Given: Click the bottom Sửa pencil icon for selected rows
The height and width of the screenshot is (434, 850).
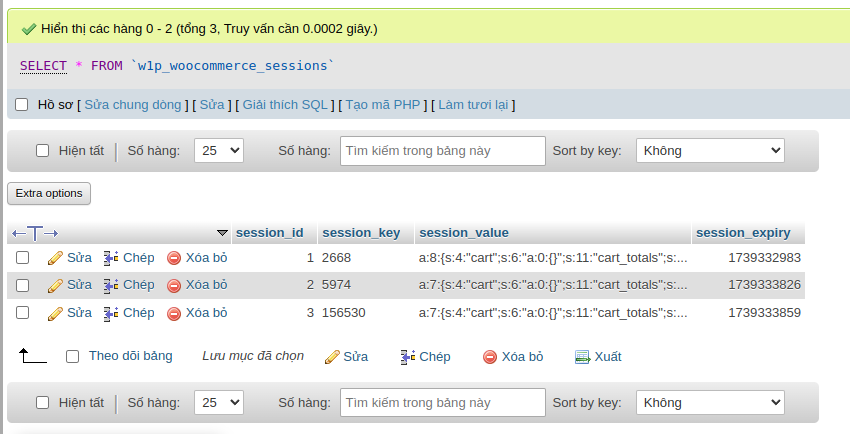Looking at the screenshot, I should (x=332, y=357).
